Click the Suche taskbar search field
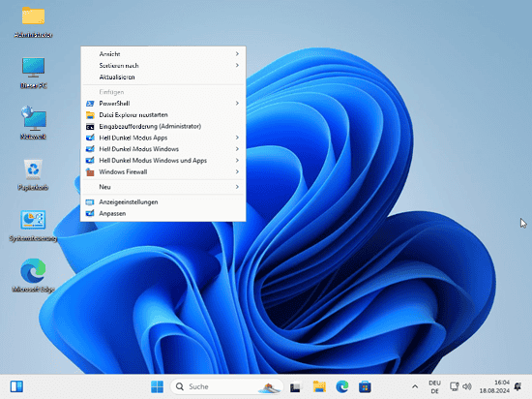The image size is (532, 399). click(226, 386)
